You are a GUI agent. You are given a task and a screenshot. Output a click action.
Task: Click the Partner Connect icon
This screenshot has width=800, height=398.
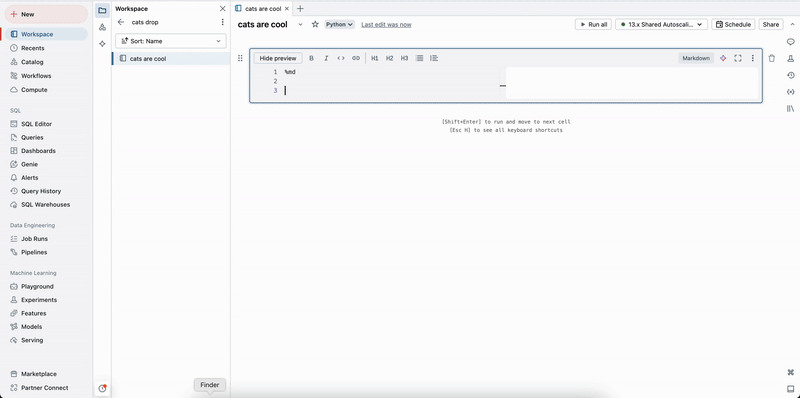tap(14, 387)
